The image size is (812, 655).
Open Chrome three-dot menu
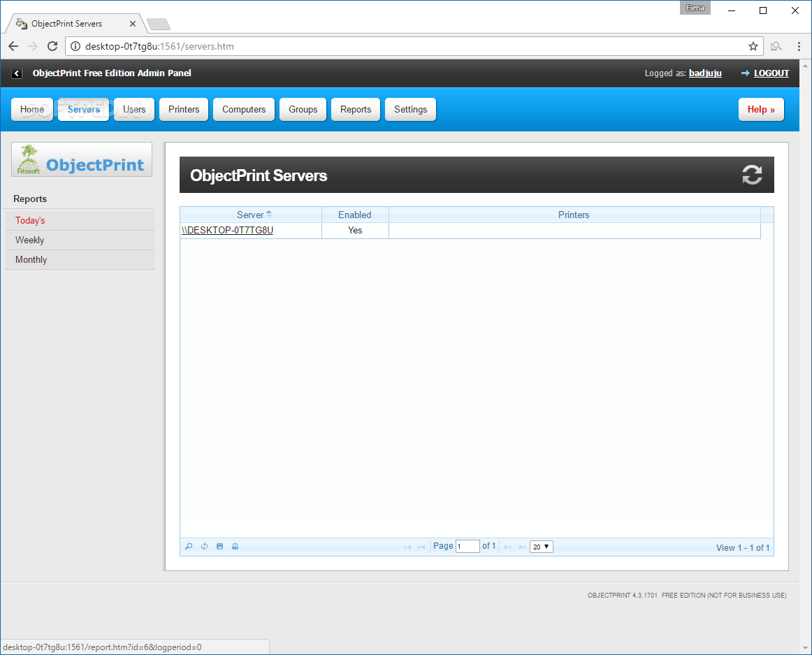pyautogui.click(x=799, y=46)
